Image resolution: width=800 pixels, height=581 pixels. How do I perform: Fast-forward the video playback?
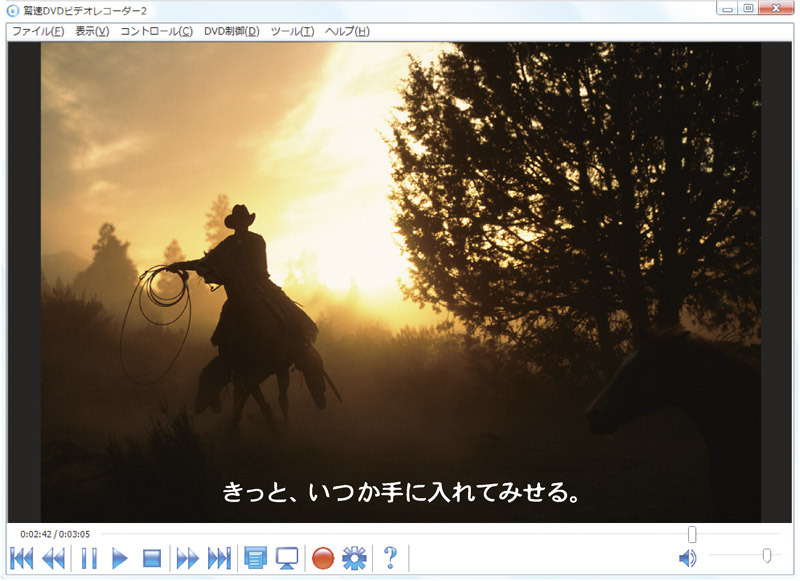pyautogui.click(x=187, y=558)
